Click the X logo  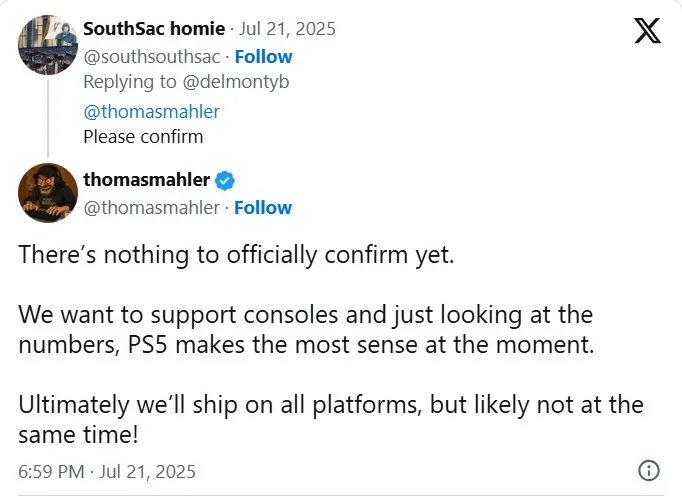(x=647, y=32)
